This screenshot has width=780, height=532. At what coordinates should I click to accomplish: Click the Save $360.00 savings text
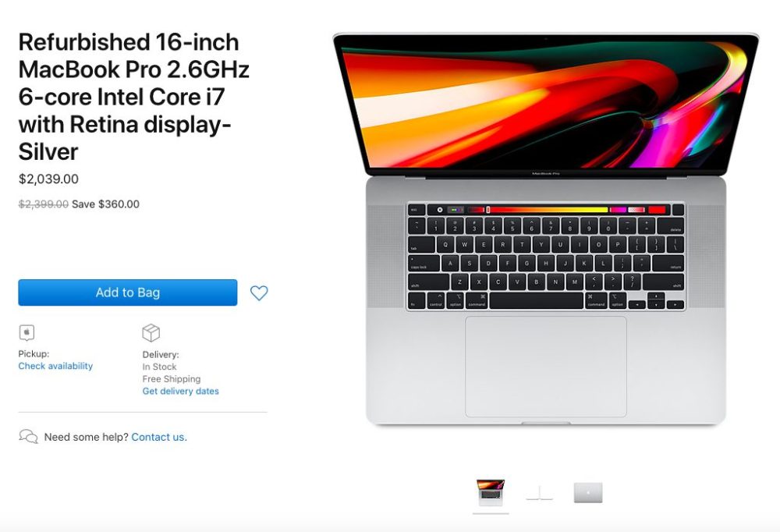pyautogui.click(x=105, y=204)
